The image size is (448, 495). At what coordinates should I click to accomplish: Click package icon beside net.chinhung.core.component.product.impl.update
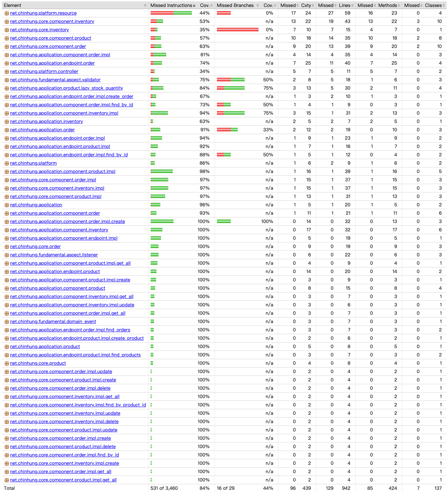[x=7, y=430]
